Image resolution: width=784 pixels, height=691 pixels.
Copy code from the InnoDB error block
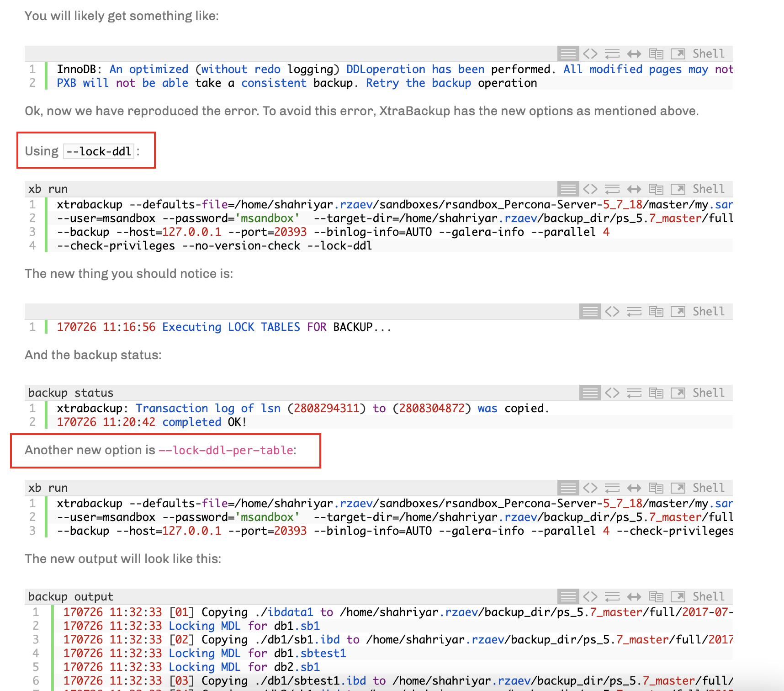[x=656, y=54]
